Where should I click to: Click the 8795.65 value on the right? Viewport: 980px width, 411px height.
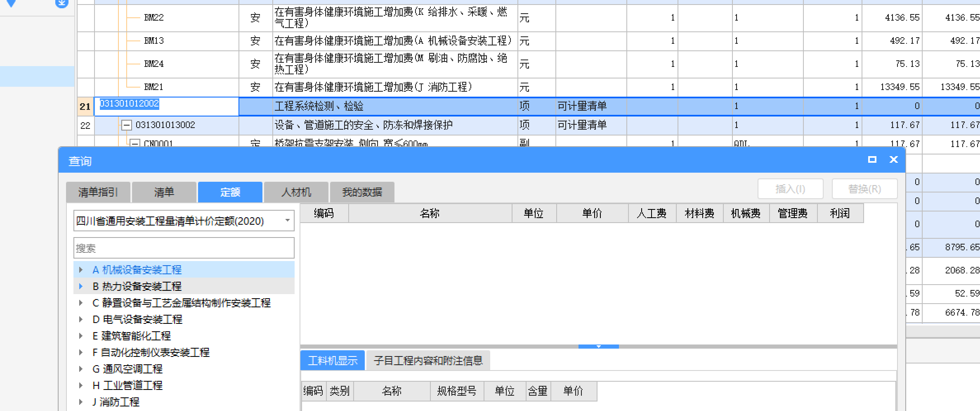(962, 247)
